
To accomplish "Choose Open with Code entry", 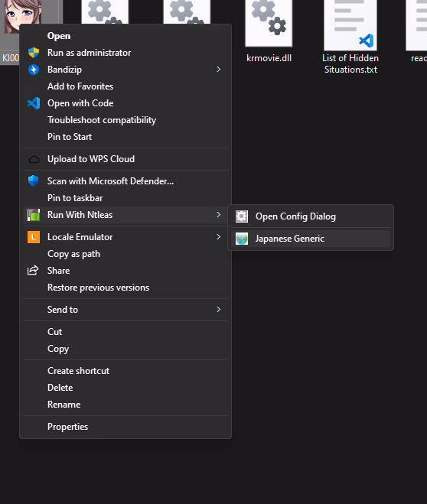I will tap(125, 103).
